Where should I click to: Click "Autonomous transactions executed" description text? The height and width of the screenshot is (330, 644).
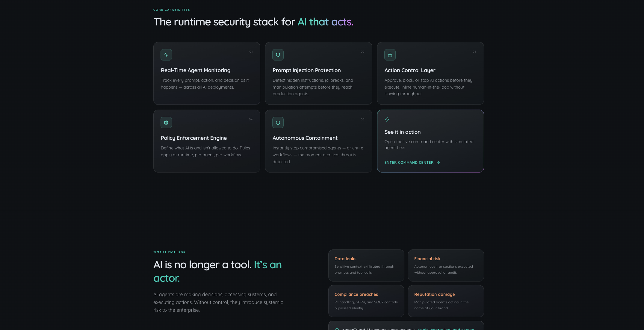(x=444, y=270)
